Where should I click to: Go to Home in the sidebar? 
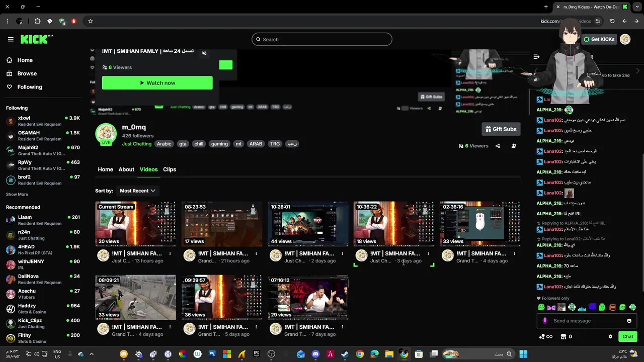tap(20, 60)
